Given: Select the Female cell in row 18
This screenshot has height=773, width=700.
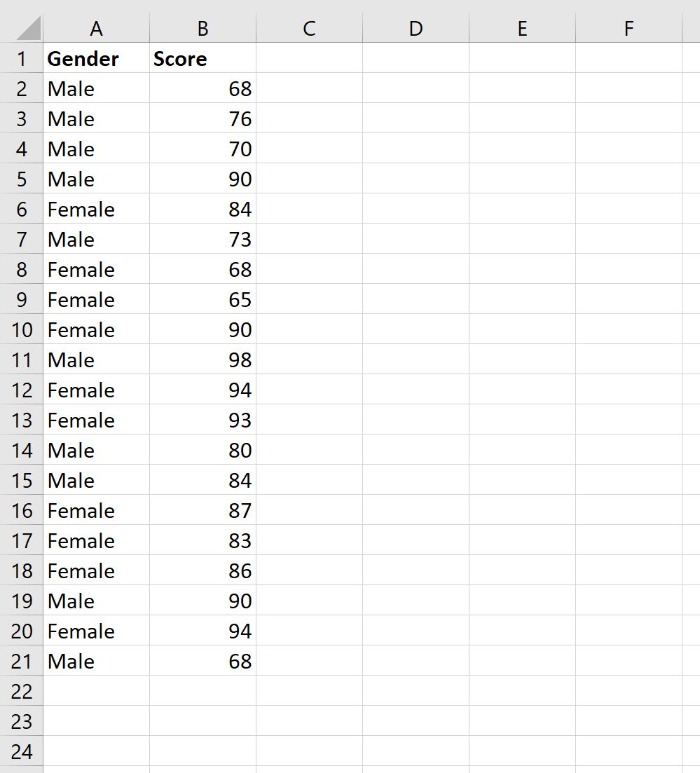Looking at the screenshot, I should (x=97, y=570).
